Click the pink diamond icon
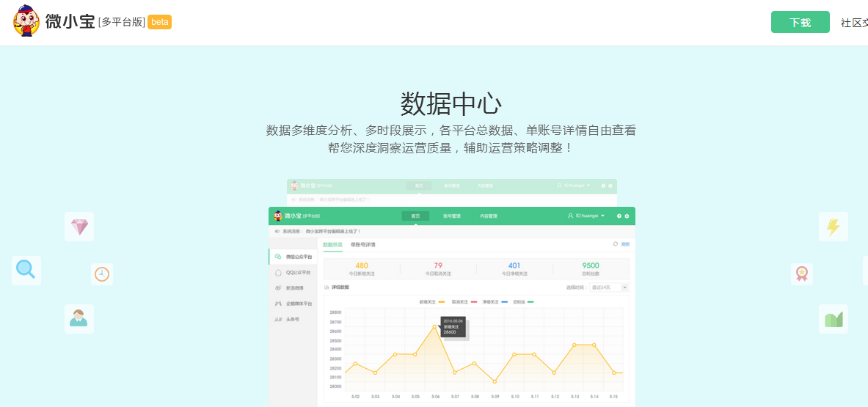This screenshot has height=407, width=868. tap(79, 227)
